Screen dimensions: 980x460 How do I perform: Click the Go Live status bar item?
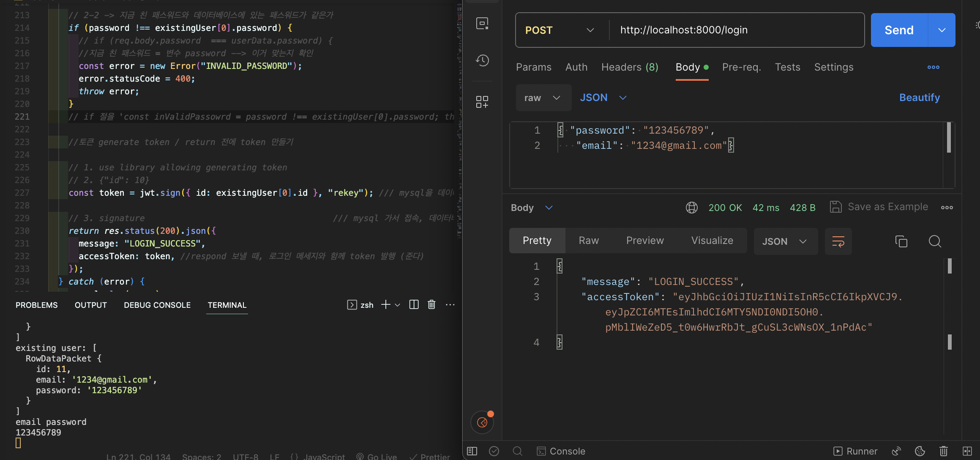tap(377, 457)
